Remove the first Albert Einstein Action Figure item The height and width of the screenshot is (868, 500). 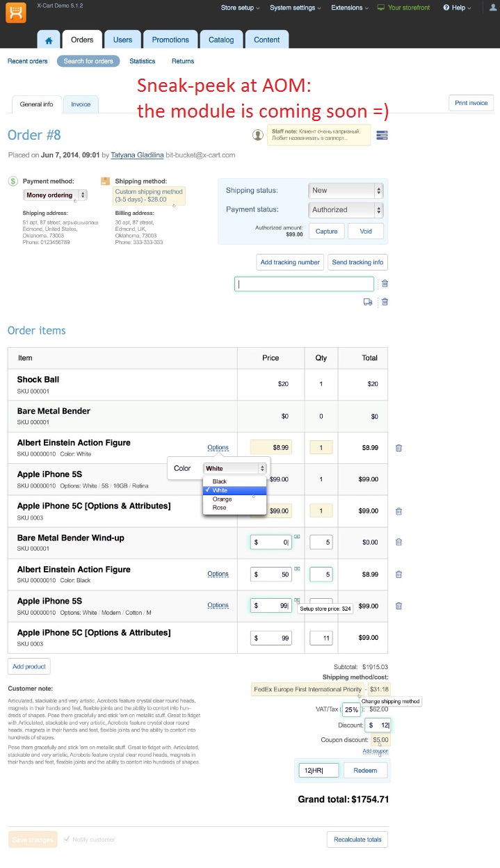point(398,448)
